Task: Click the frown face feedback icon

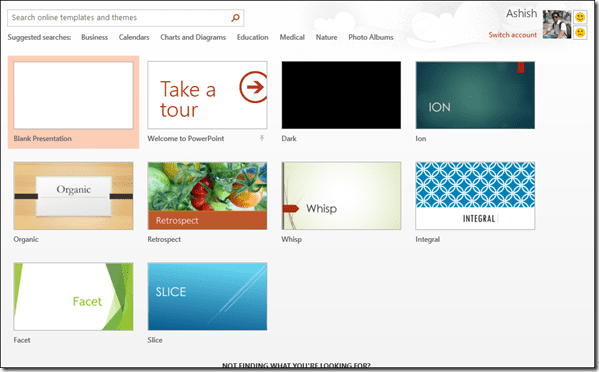Action: point(580,32)
